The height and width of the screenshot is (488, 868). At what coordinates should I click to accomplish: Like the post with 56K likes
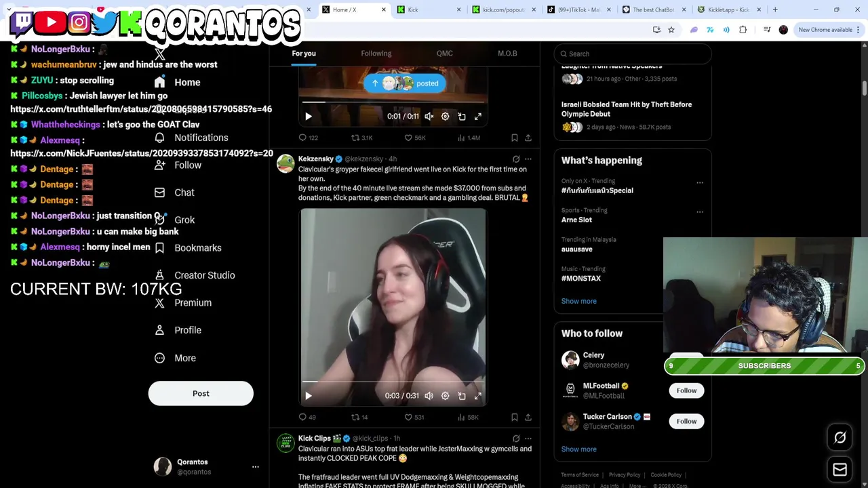click(415, 138)
